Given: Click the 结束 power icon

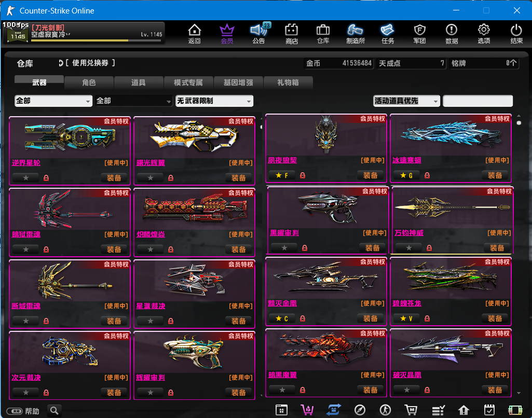Looking at the screenshot, I should click(516, 34).
